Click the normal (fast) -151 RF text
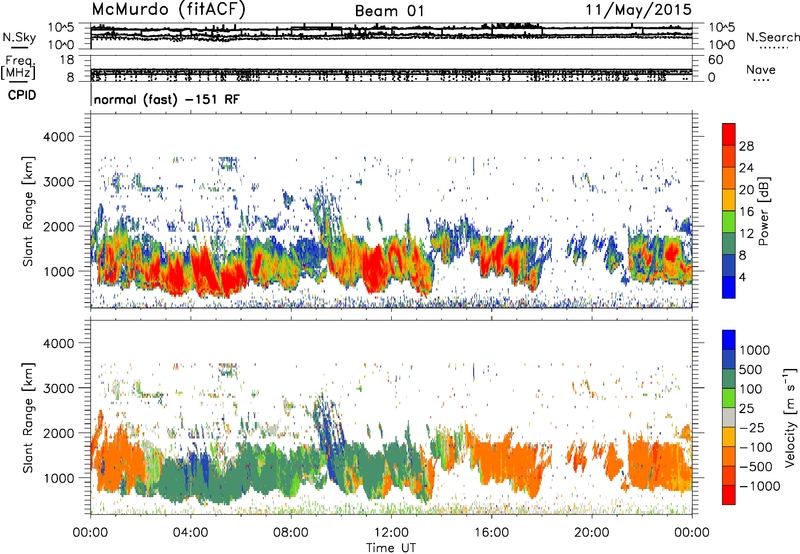This screenshot has width=800, height=554. tap(166, 99)
